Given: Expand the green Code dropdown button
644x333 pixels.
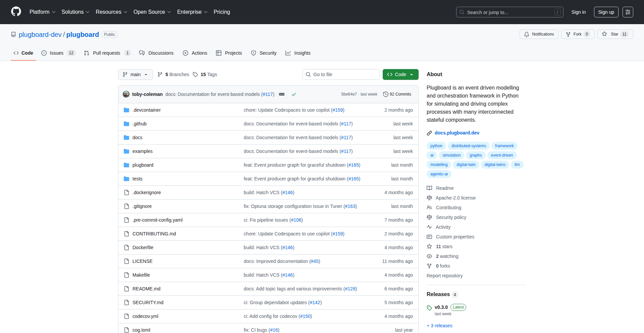Looking at the screenshot, I should (x=400, y=74).
